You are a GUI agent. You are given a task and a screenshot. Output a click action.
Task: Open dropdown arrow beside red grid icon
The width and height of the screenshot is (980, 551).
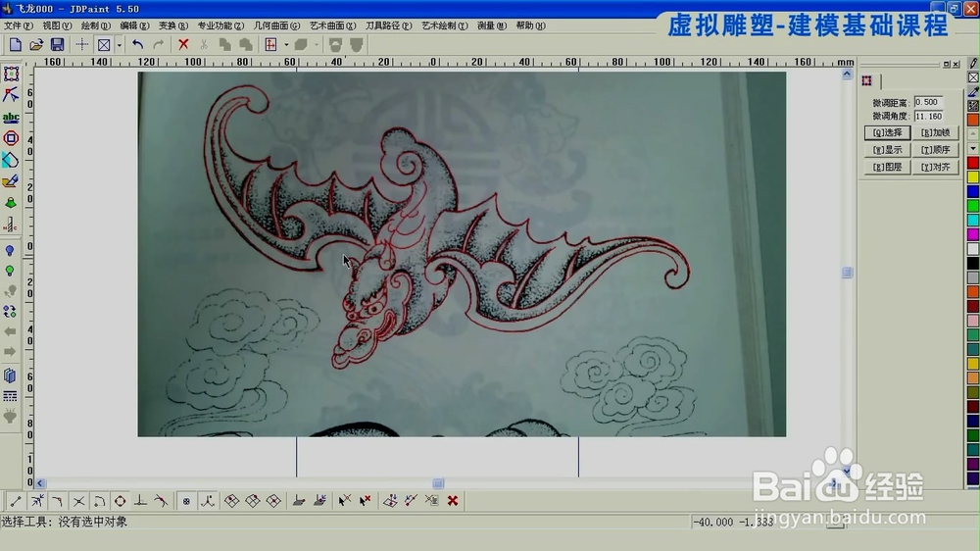286,45
